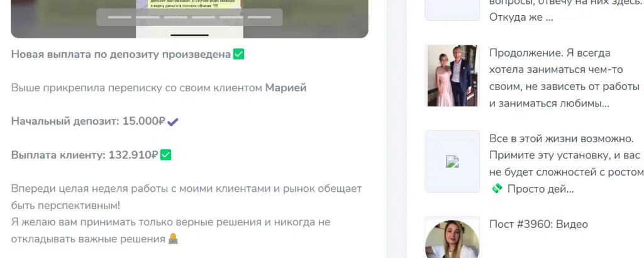Open 'Пост #3960: Видео' link
The image size is (644, 258).
[538, 224]
